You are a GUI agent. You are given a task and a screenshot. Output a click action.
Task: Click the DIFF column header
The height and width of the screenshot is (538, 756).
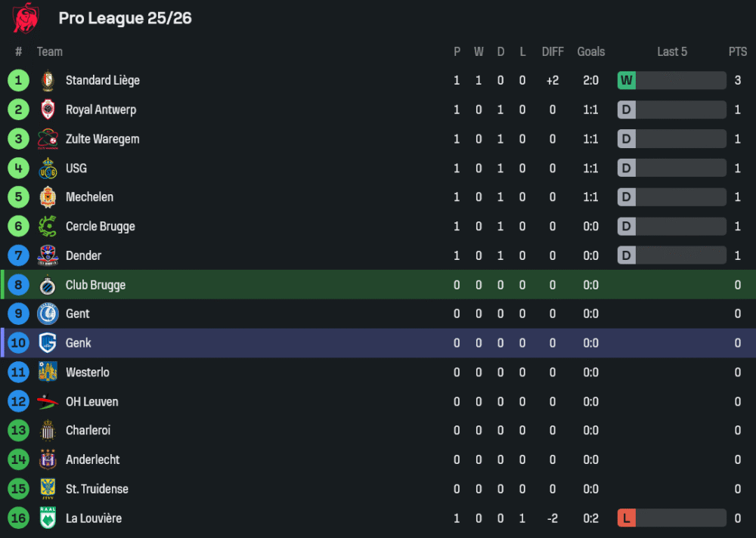553,51
